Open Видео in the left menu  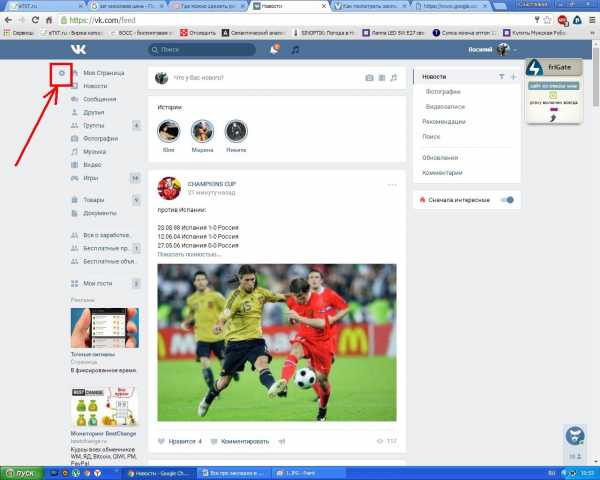(92, 165)
